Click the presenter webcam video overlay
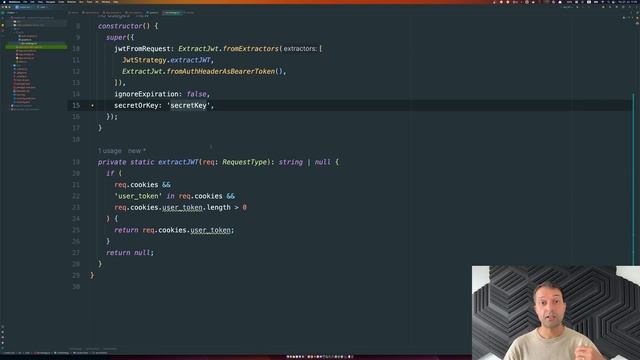The width and height of the screenshot is (640, 360). coord(556,313)
